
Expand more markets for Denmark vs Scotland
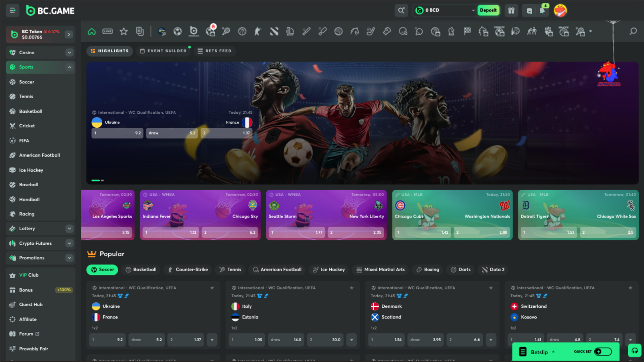[491, 340]
